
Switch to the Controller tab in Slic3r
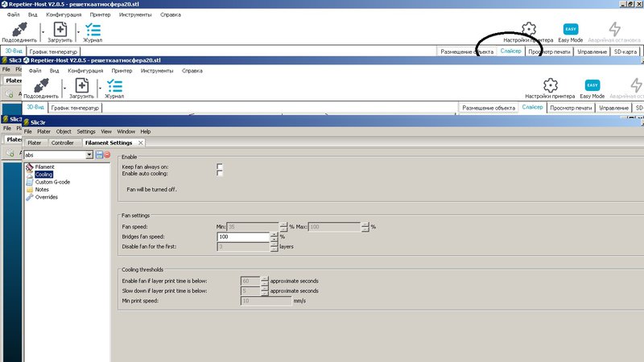point(62,142)
